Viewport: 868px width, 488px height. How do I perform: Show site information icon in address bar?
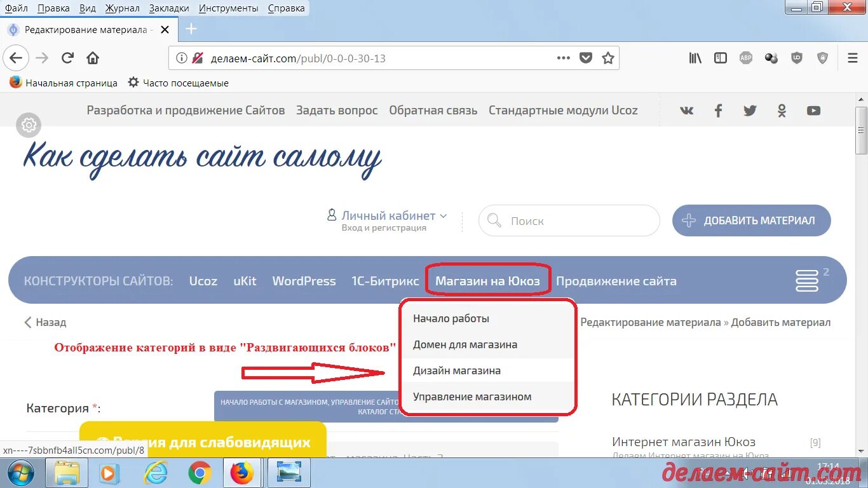coord(182,58)
